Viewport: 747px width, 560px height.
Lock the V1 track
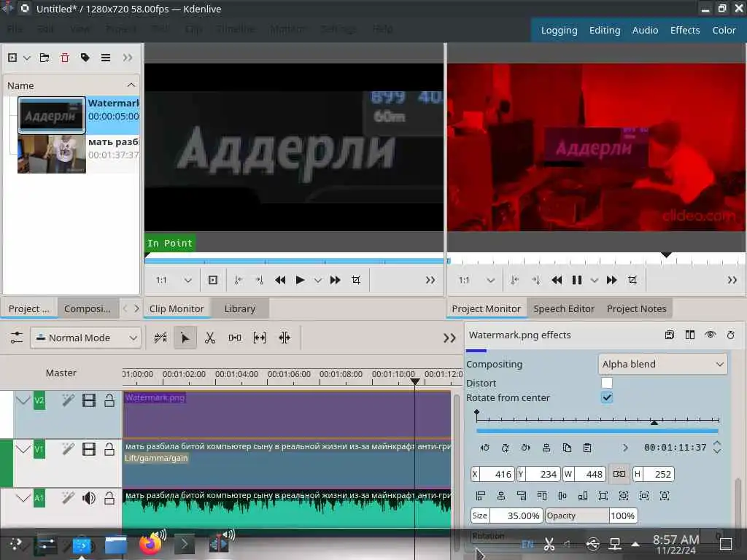pyautogui.click(x=109, y=449)
